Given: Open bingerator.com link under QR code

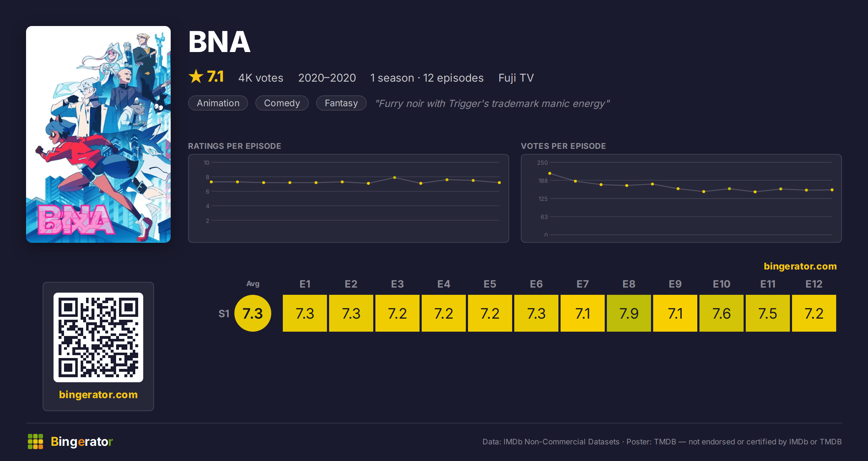Looking at the screenshot, I should 98,395.
